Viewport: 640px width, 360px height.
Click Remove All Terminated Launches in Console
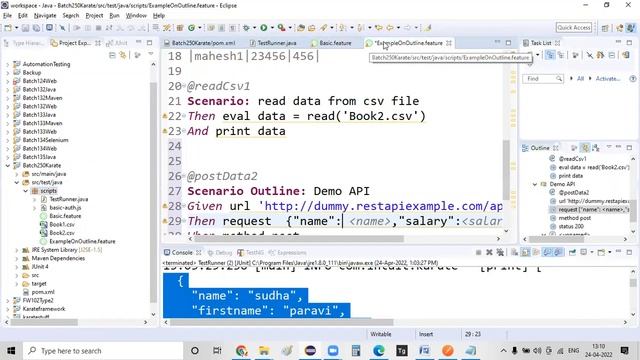point(500,253)
